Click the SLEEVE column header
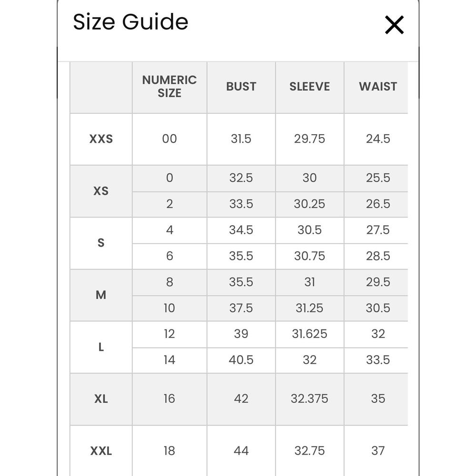The height and width of the screenshot is (476, 476). (309, 87)
